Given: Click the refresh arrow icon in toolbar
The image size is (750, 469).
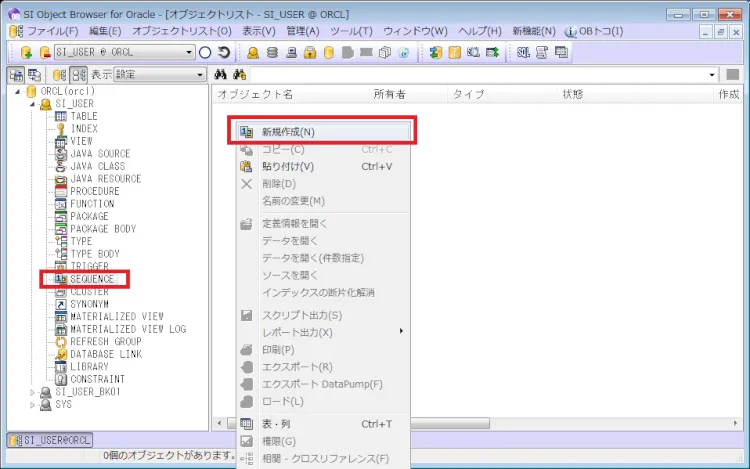Looking at the screenshot, I should (x=223, y=52).
